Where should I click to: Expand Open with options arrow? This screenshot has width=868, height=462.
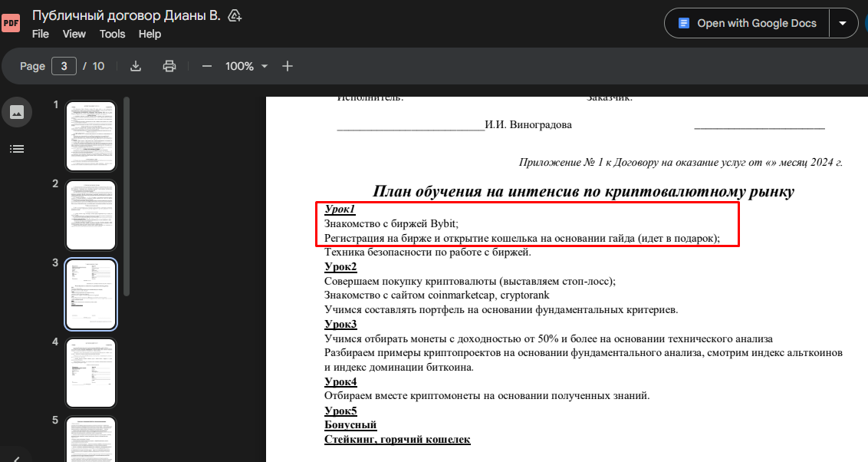843,23
